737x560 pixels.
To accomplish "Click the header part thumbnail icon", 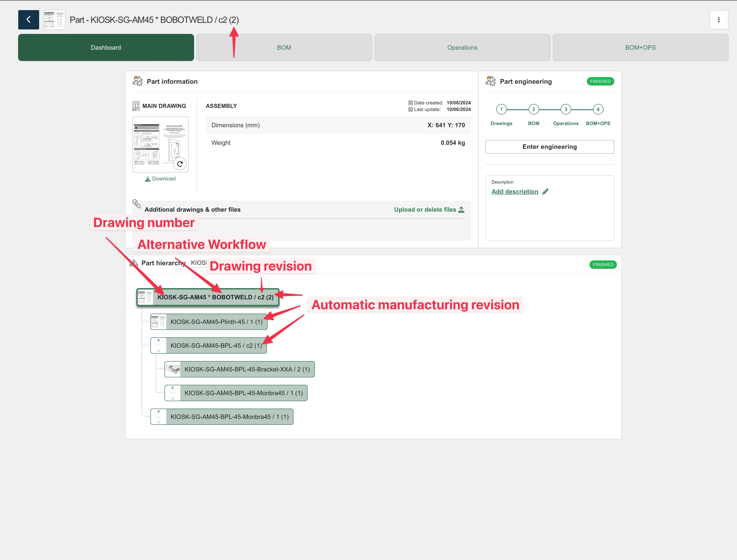I will click(x=54, y=20).
